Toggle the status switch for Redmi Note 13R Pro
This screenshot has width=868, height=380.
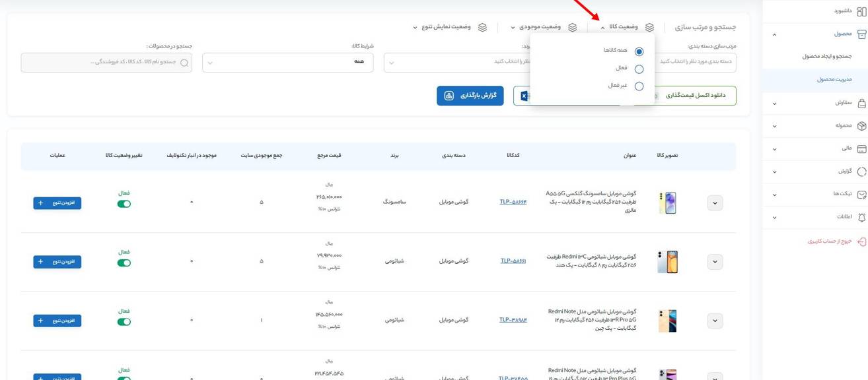[x=124, y=322]
